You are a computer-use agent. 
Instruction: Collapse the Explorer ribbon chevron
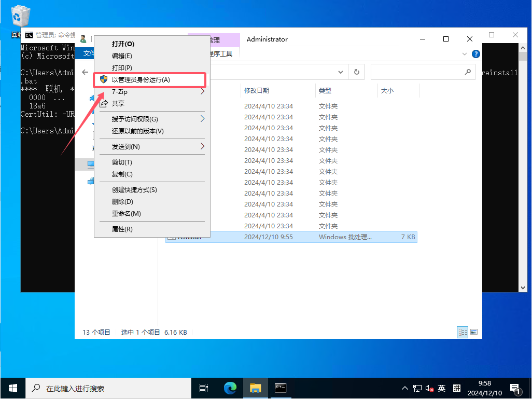pyautogui.click(x=465, y=54)
